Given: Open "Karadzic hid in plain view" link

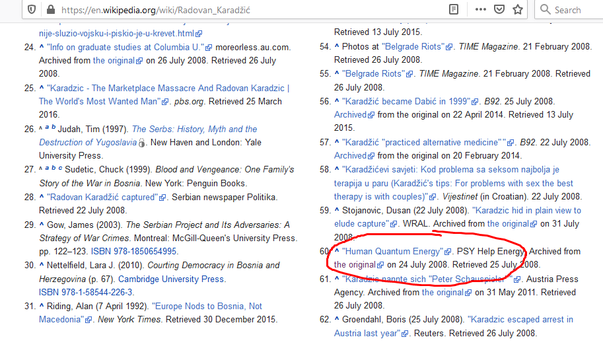Looking at the screenshot, I should [x=458, y=217].
